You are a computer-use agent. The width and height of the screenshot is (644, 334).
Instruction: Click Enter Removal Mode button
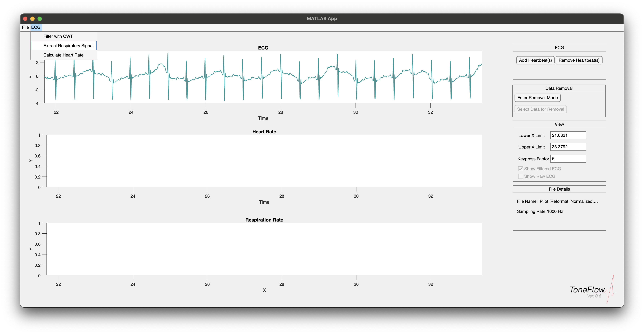coord(537,98)
